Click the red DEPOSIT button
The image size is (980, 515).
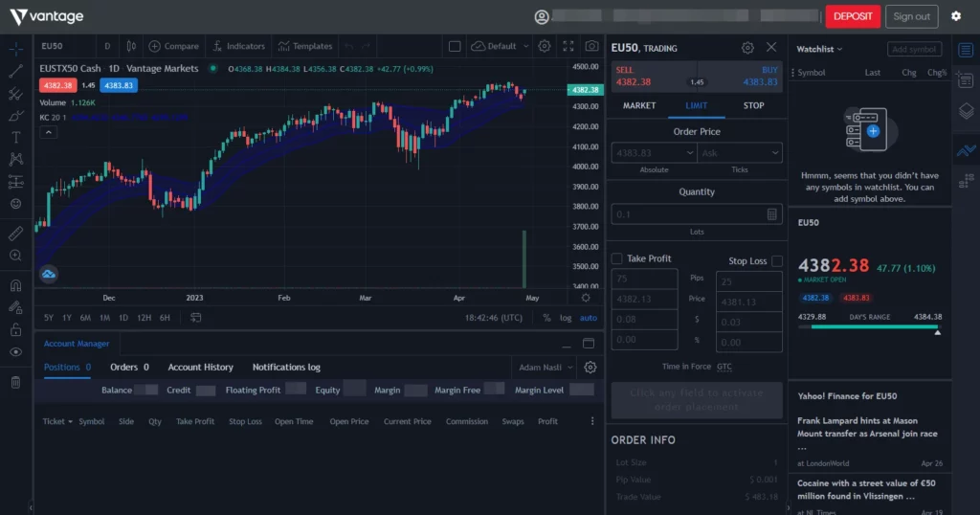(x=852, y=16)
